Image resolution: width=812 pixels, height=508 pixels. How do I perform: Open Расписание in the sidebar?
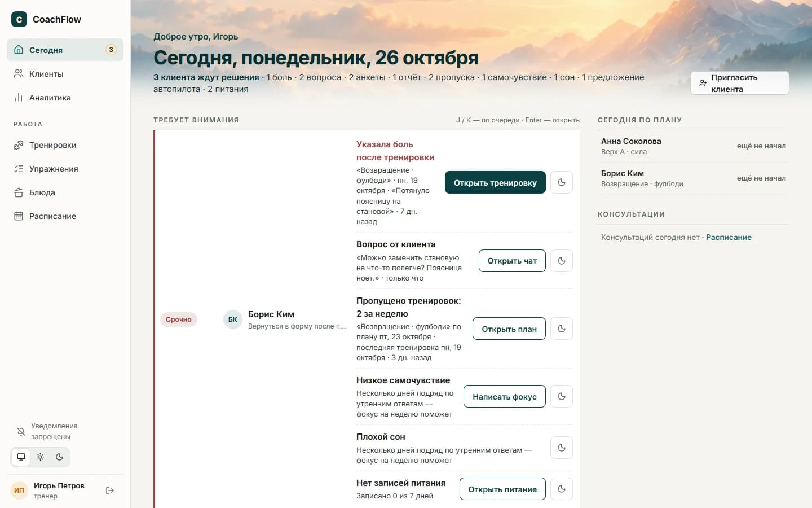click(x=65, y=216)
